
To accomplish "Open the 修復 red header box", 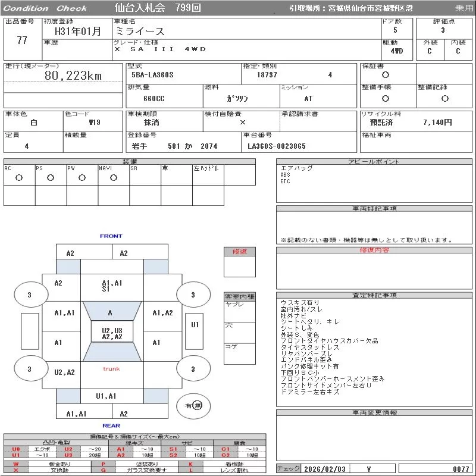I will tap(239, 251).
